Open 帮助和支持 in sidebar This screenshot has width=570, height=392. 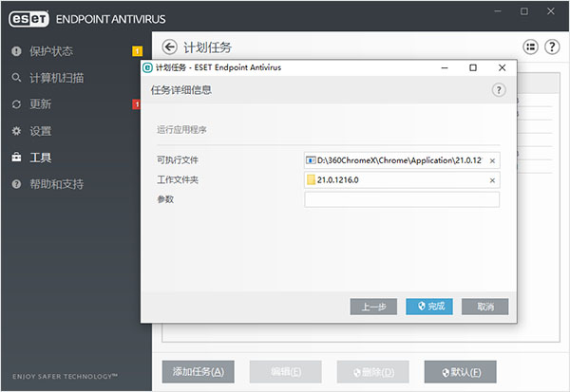(x=56, y=184)
